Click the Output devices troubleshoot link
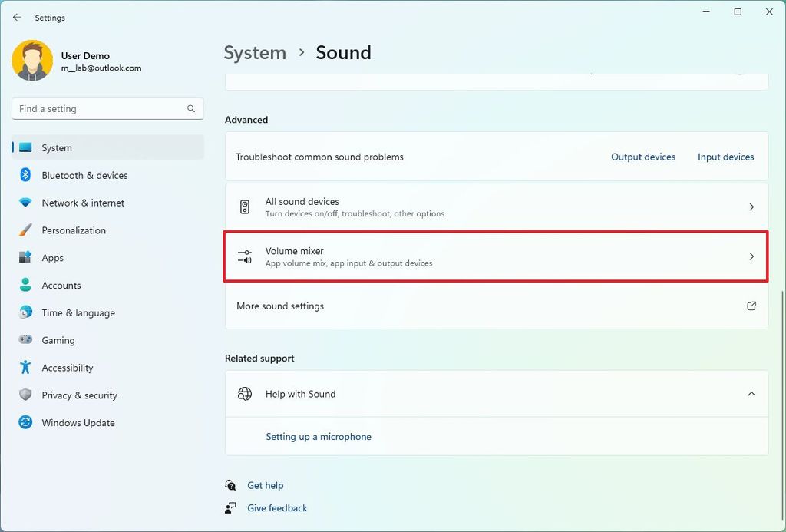Screen dimensions: 786x532 (643, 157)
